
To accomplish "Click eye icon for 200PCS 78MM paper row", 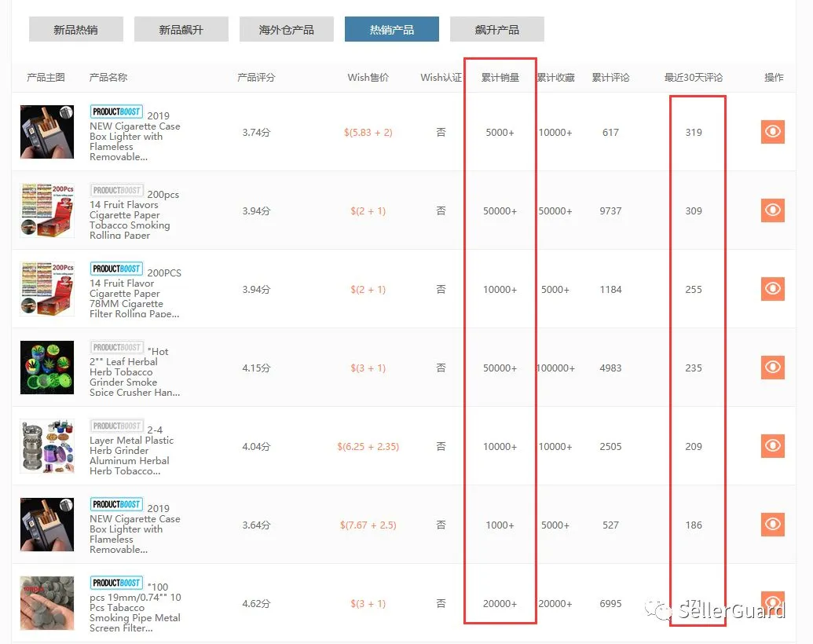I will (773, 289).
